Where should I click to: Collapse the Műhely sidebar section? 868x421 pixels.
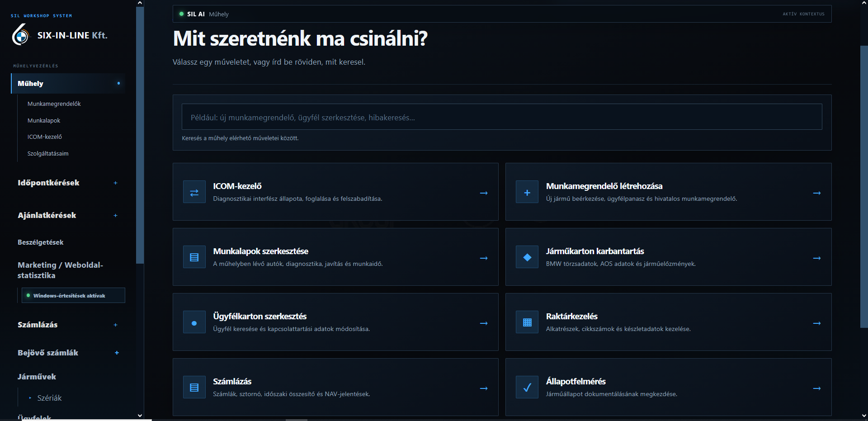click(x=68, y=84)
